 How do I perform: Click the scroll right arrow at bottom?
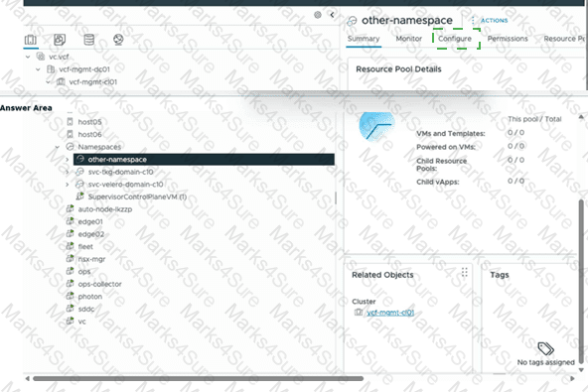572,378
